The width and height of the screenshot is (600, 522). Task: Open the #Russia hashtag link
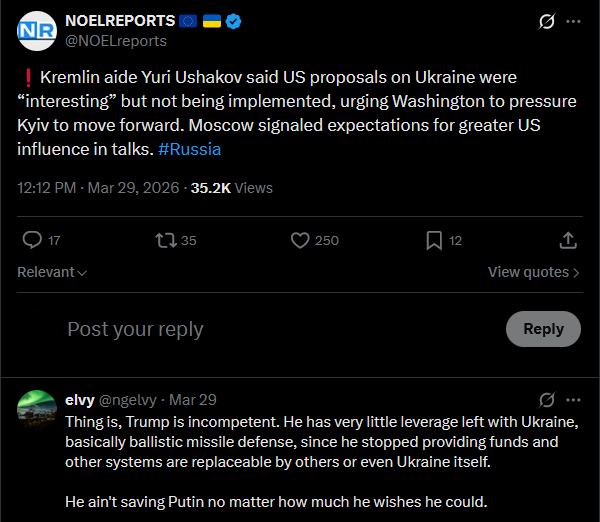(189, 149)
